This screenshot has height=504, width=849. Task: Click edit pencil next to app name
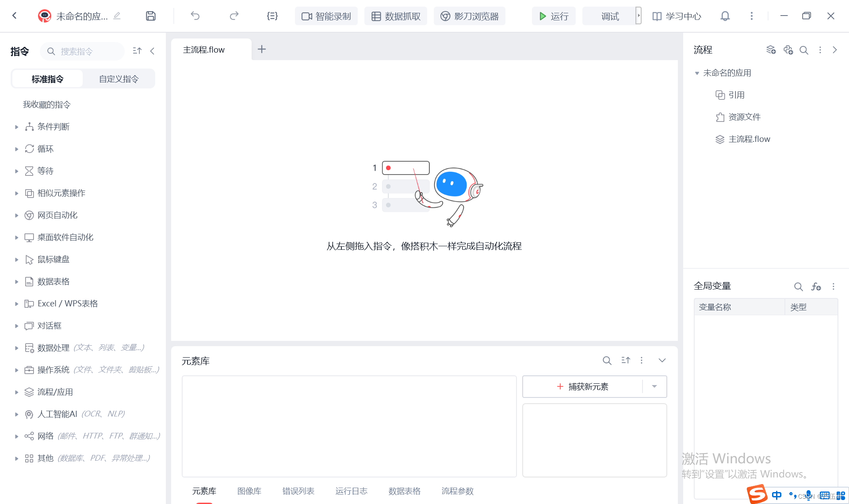(x=117, y=16)
